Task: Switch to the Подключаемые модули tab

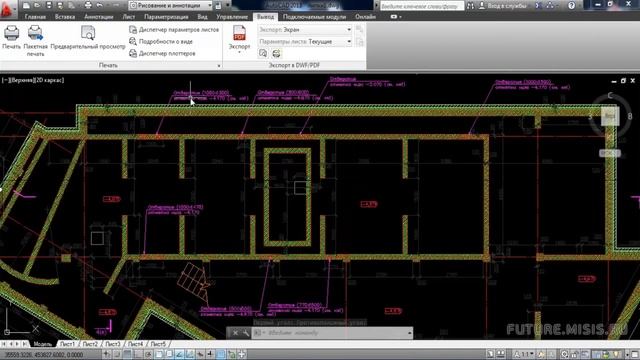Action: click(x=314, y=17)
